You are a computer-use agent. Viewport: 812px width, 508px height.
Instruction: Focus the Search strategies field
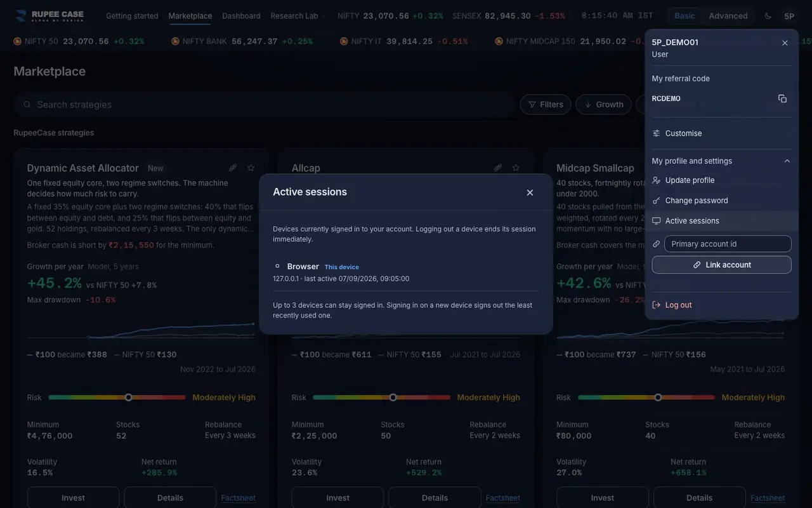264,105
